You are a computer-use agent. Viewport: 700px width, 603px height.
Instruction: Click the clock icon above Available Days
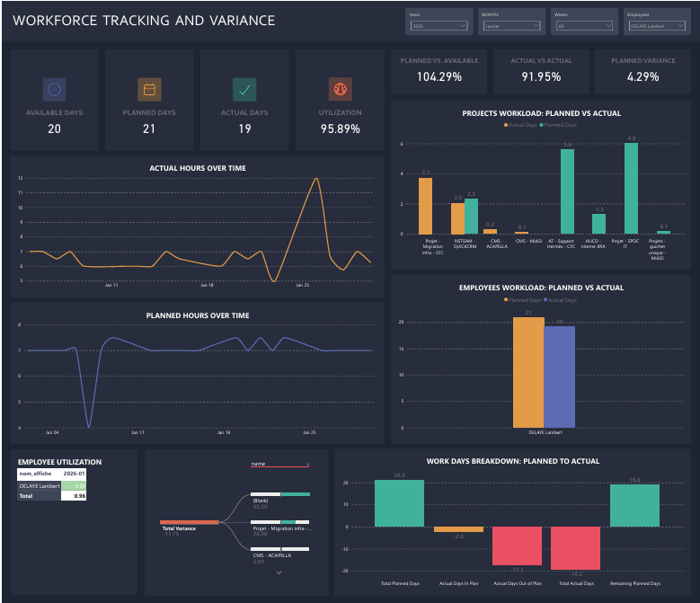(x=55, y=89)
